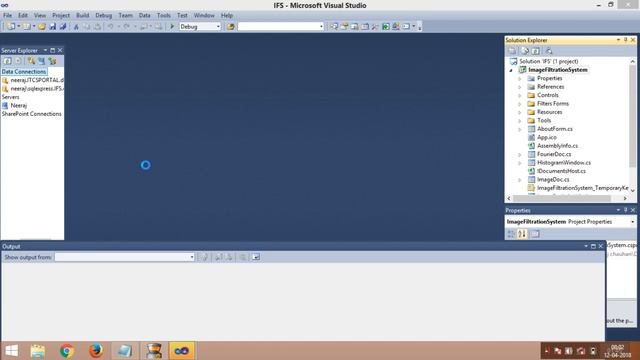Click the Save All toolbar icon
The height and width of the screenshot is (360, 640).
click(x=63, y=27)
